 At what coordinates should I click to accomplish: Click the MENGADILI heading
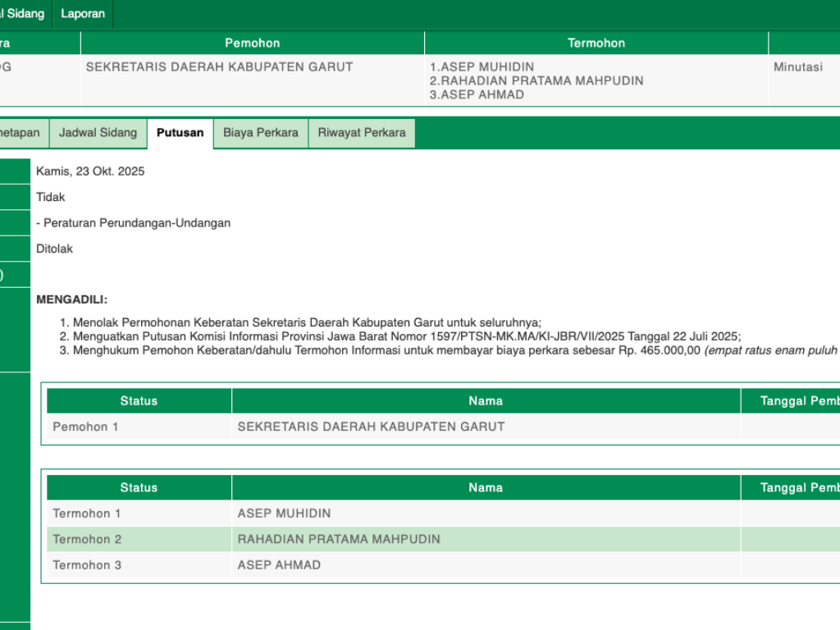(x=71, y=300)
